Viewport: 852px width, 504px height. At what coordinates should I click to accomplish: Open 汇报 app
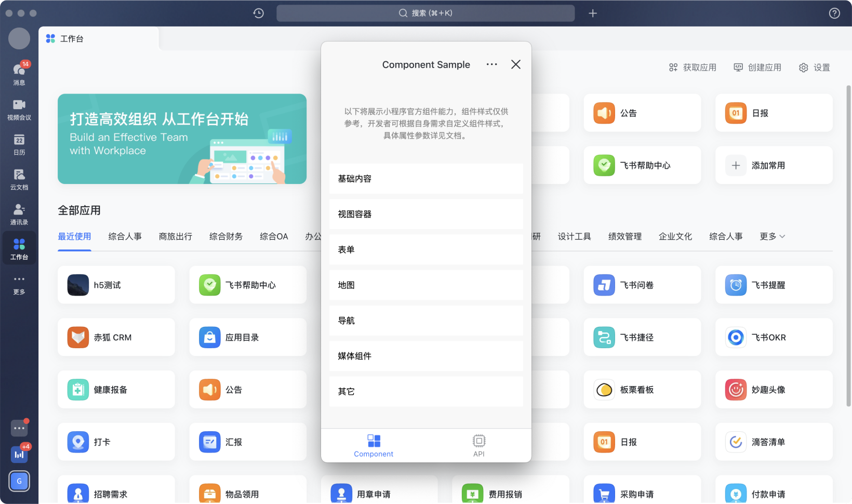point(248,442)
